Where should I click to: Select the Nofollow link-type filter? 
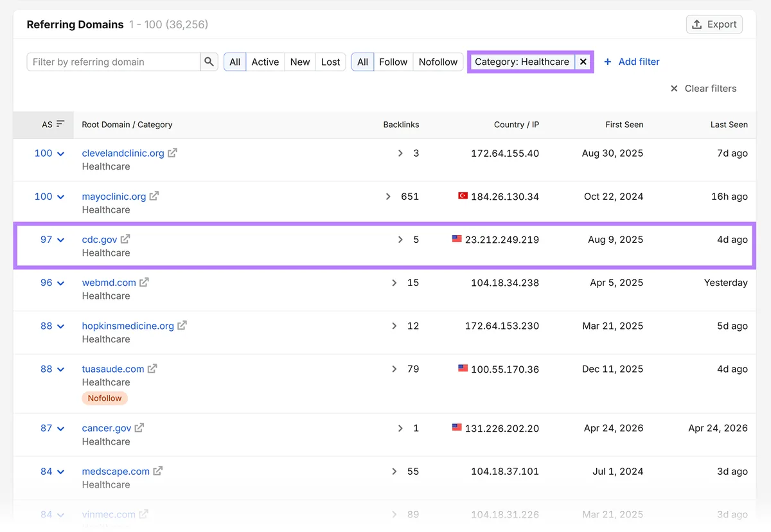[x=438, y=62]
